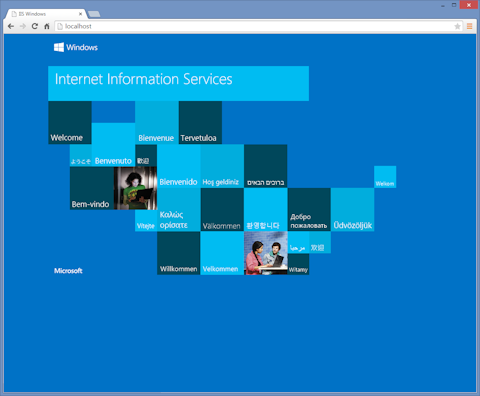The image size is (480, 396).
Task: Click the Hebrew ברוכים הבאים tile
Action: (x=266, y=166)
